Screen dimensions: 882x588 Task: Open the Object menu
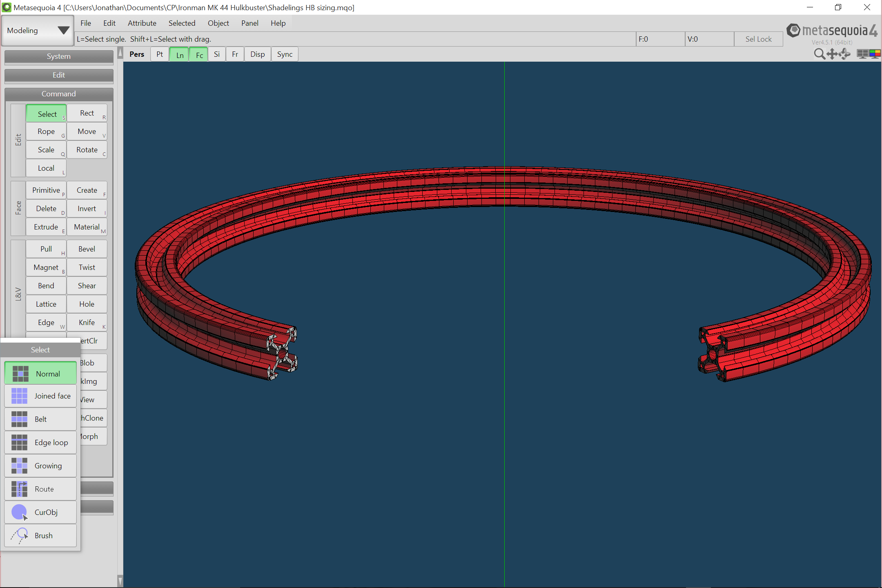point(218,23)
